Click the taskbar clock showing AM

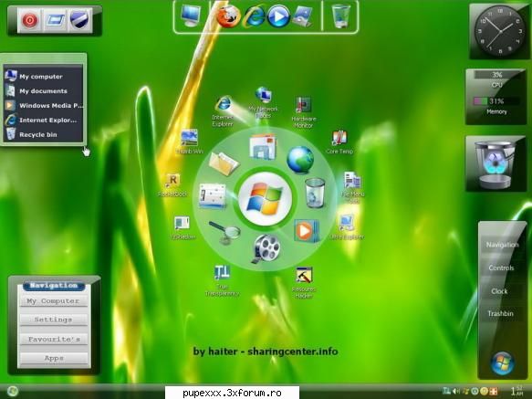(x=517, y=391)
